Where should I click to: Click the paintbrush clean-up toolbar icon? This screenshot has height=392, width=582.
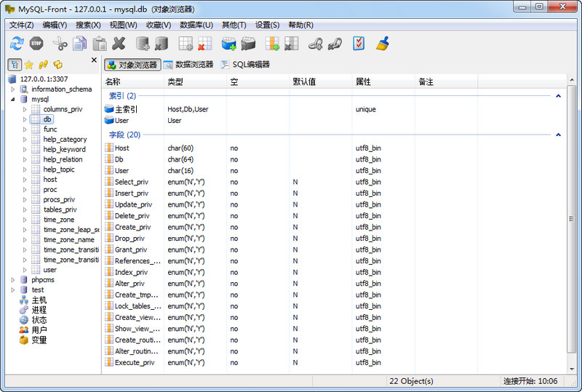(x=383, y=44)
